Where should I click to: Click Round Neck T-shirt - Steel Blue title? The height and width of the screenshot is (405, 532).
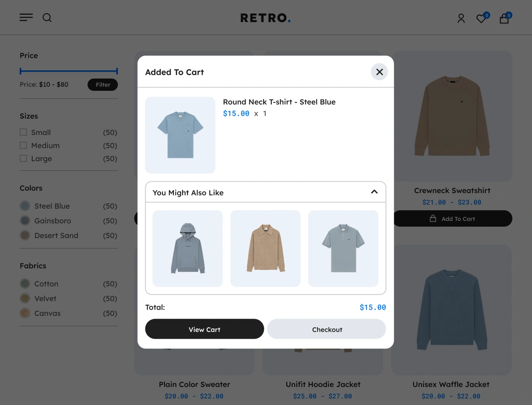(279, 102)
